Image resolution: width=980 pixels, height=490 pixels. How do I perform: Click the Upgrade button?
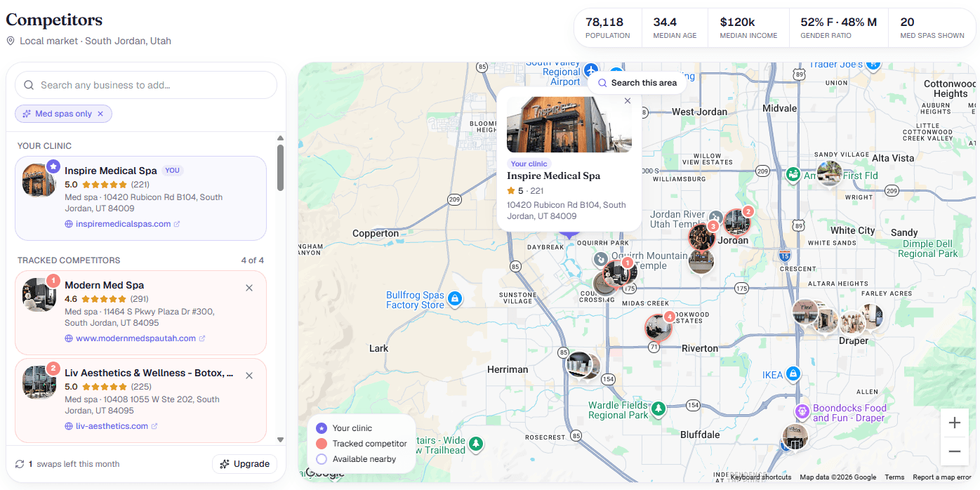(244, 464)
